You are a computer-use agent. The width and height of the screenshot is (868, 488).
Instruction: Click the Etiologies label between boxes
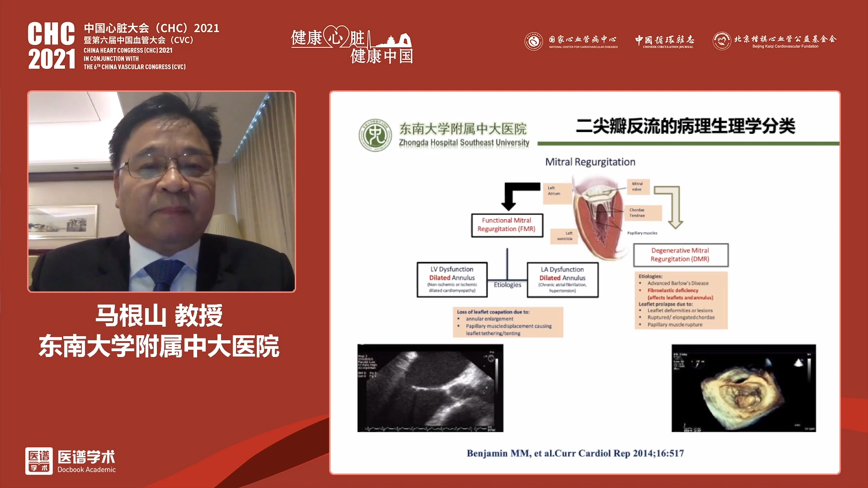pyautogui.click(x=507, y=285)
